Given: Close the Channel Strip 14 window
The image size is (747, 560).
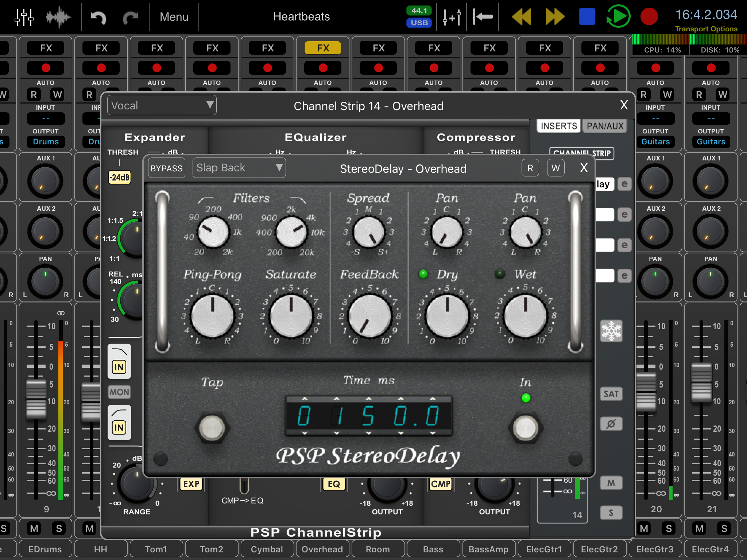Looking at the screenshot, I should 624,105.
